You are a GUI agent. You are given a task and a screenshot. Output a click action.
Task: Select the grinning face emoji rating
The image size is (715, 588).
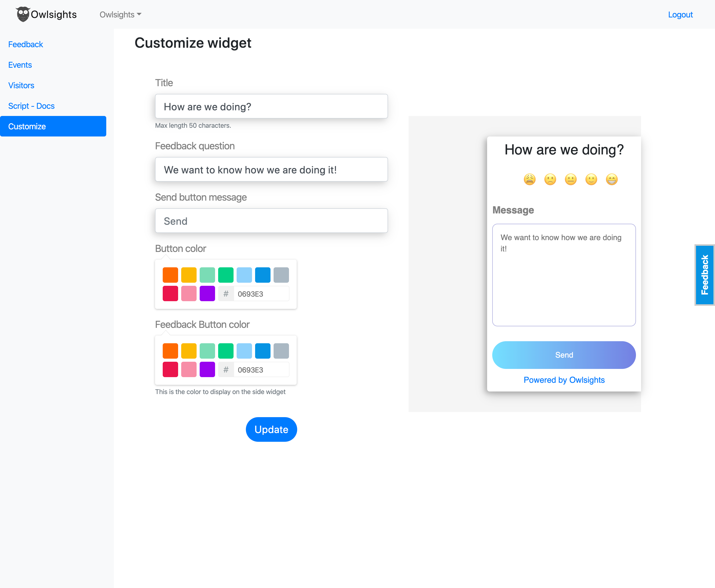point(612,179)
